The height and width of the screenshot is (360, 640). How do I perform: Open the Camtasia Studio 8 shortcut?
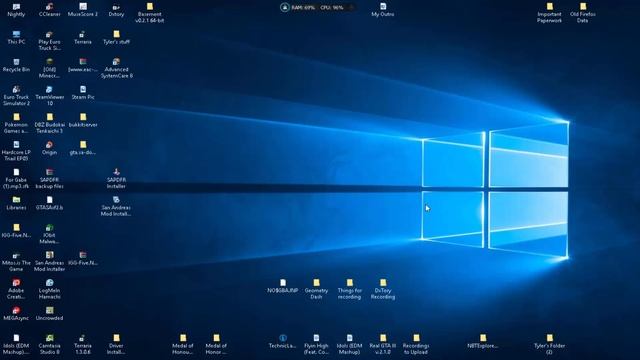point(49,344)
